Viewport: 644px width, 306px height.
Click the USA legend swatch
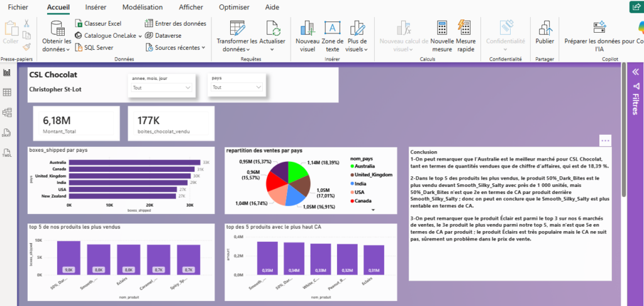point(352,192)
